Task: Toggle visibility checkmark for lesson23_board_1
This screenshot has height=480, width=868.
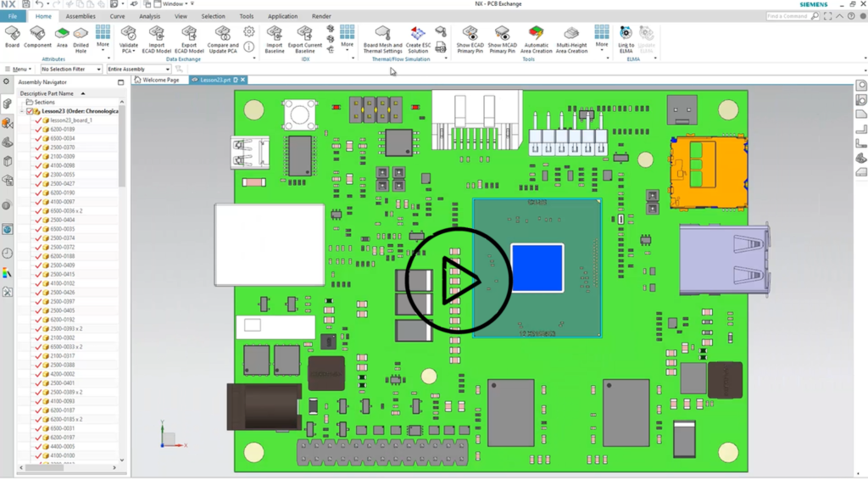Action: point(37,120)
